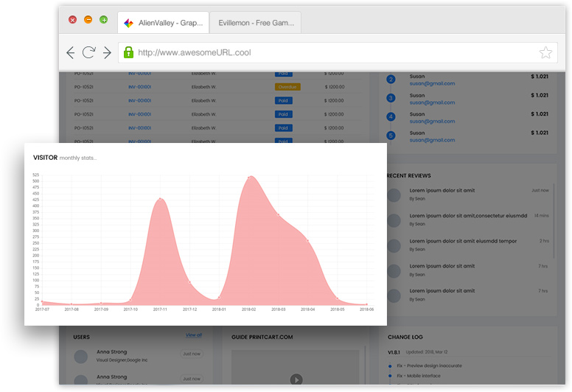Play the Guide Printcart video
The width and height of the screenshot is (572, 392).
[x=296, y=379]
